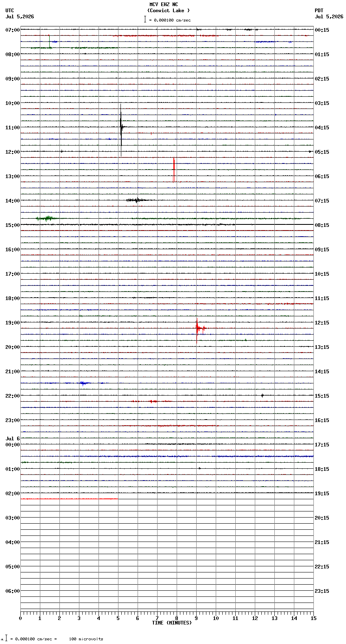The width and height of the screenshot is (346, 644).
Task: Click the '10:00' UTC time label
Action: point(13,103)
